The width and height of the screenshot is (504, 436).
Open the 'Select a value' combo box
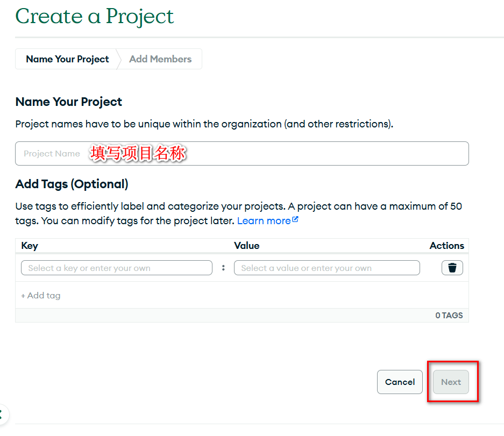(x=326, y=268)
